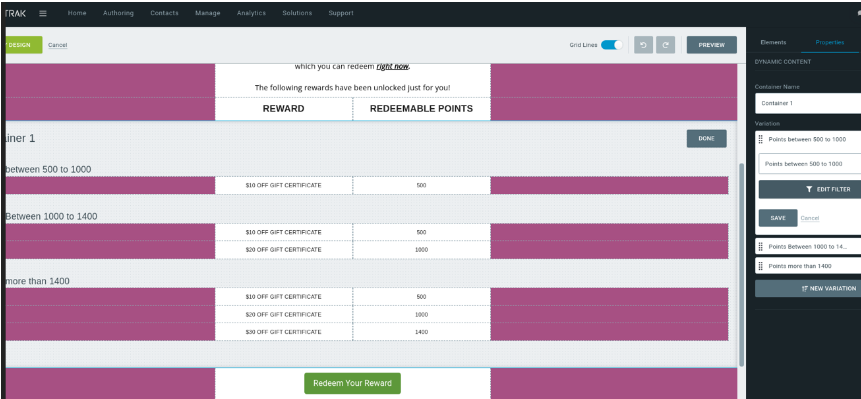Click 1000 points cell in 1000 to 1400 section
This screenshot has height=399, width=861.
coord(421,250)
